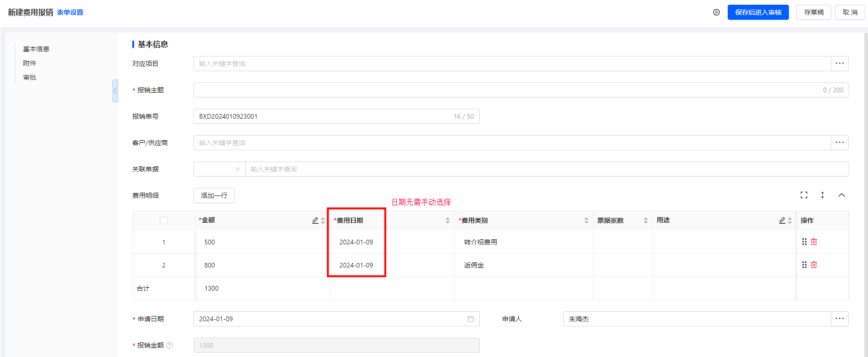Click 返佣金 category cell
Image resolution: width=868 pixels, height=357 pixels.
(x=524, y=265)
